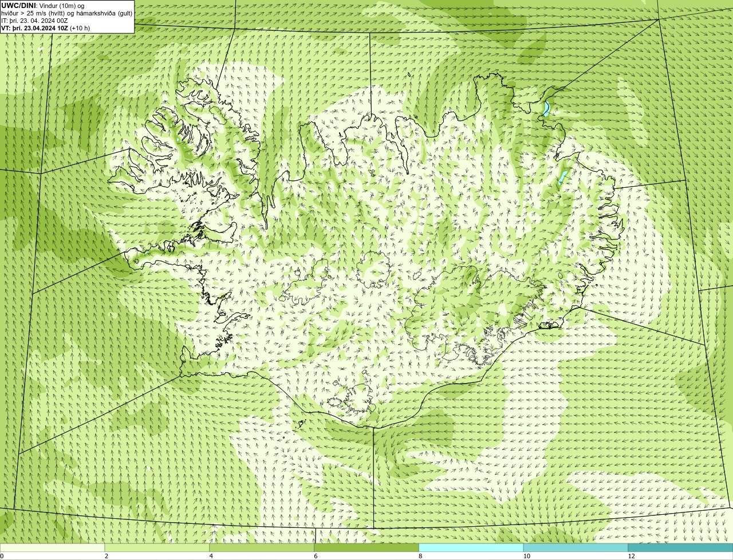Click the 10–12 m/s turquoise swatch
The width and height of the screenshot is (733, 560).
[x=576, y=548]
